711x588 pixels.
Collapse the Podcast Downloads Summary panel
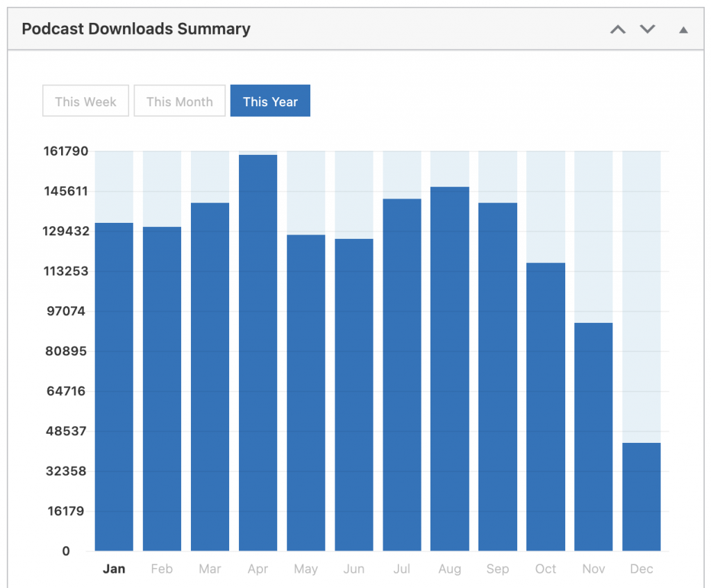[x=683, y=30]
